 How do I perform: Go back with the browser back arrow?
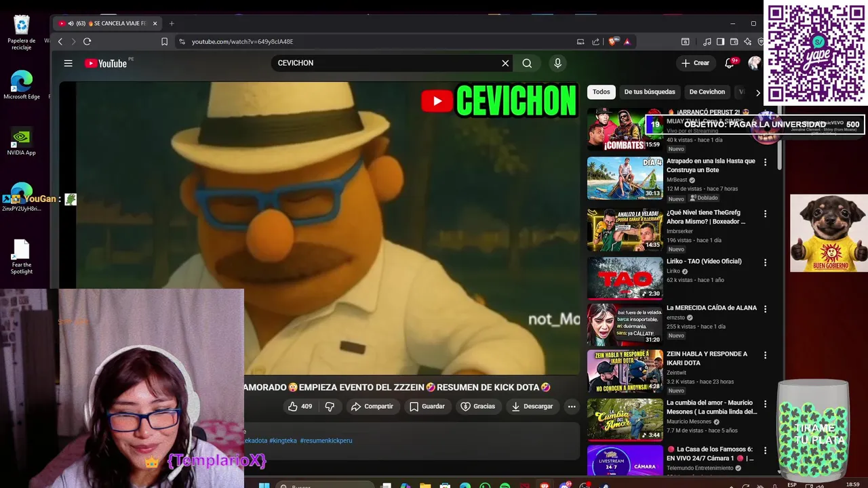tap(60, 41)
